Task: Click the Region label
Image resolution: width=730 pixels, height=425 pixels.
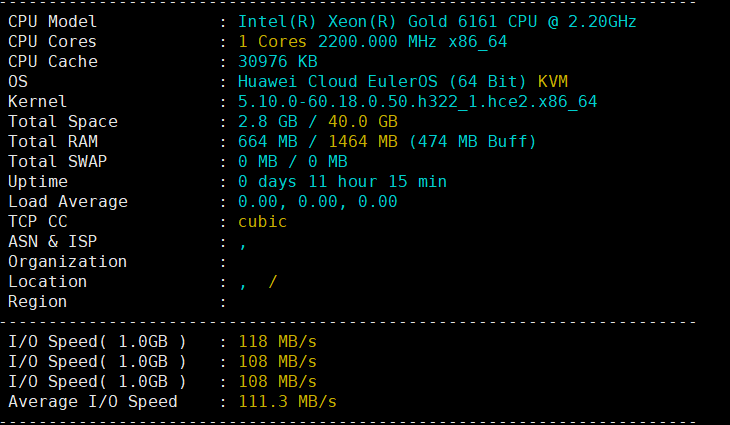Action: (x=37, y=302)
